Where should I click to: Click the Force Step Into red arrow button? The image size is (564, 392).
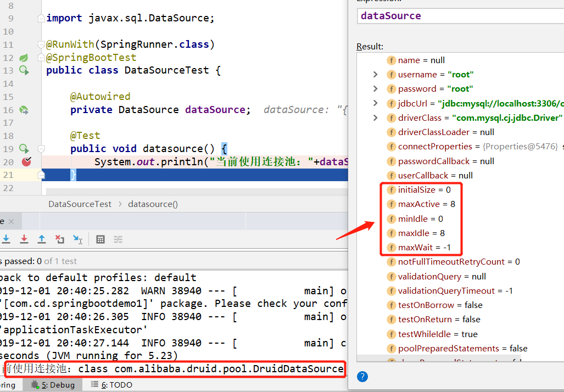24,239
